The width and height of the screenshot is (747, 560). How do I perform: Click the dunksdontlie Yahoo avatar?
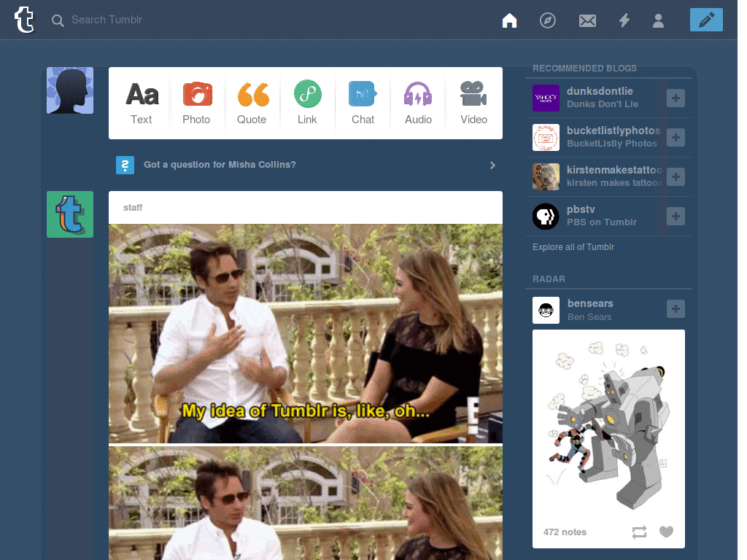546,98
